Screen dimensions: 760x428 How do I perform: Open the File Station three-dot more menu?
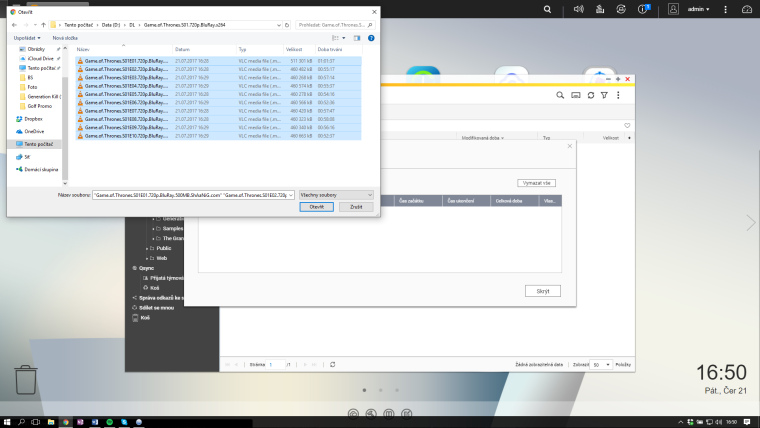620,94
